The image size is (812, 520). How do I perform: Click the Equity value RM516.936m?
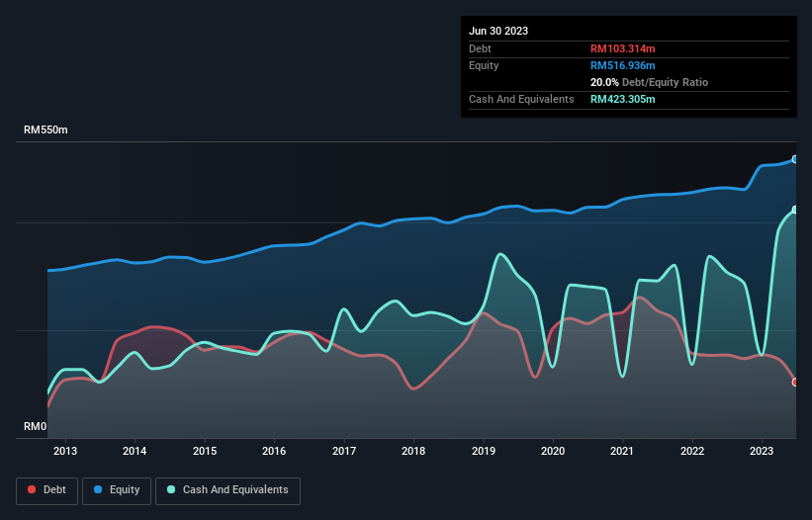pyautogui.click(x=622, y=65)
